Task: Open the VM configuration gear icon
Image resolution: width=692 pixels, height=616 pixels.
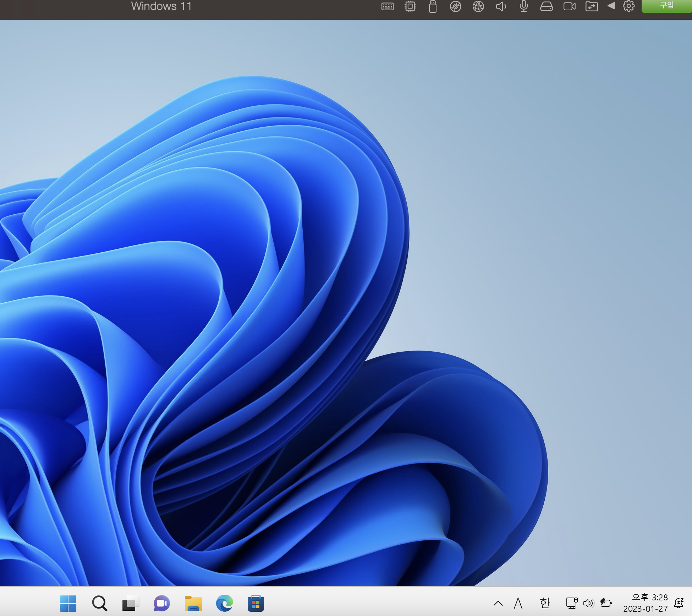Action: (628, 6)
